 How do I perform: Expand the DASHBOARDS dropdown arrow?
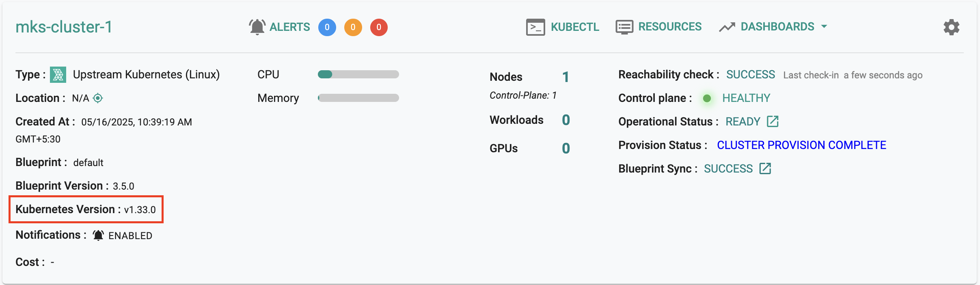[x=824, y=27]
